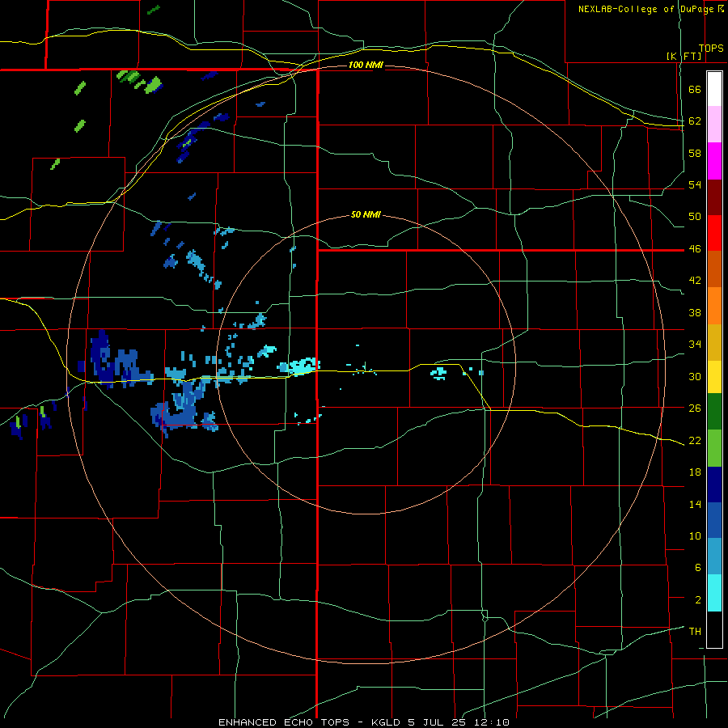The image size is (728, 728).
Task: Click the light pink legend swatch at 62
Action: [714, 125]
